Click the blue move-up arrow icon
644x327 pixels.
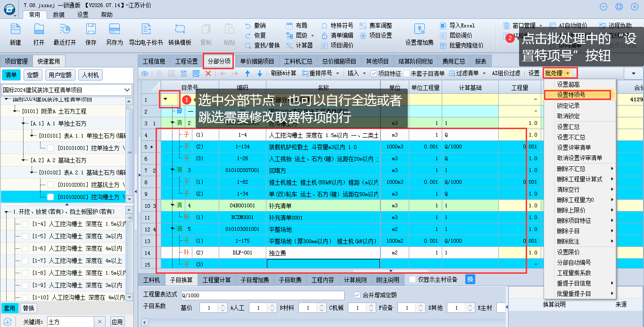pyautogui.click(x=247, y=74)
